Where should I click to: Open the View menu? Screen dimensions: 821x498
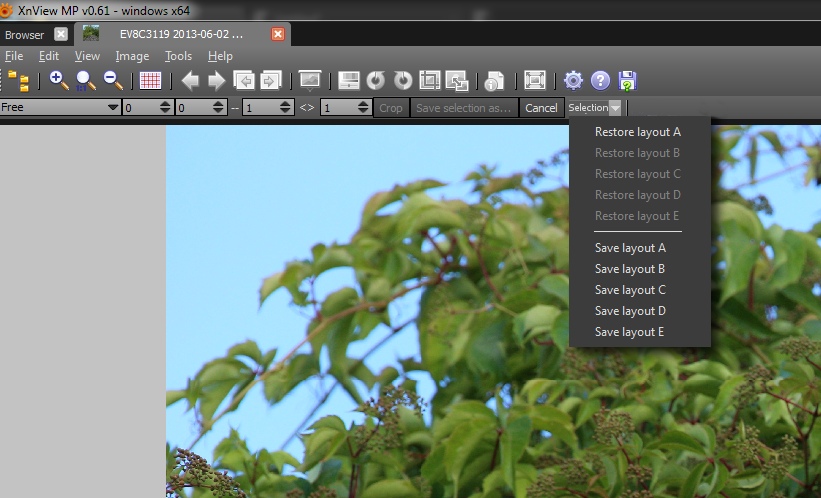click(87, 56)
